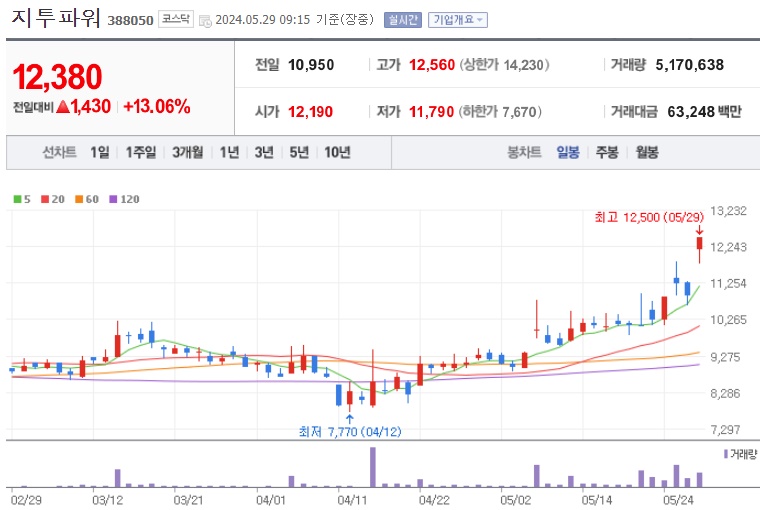Click the red up-triangle change icon
Viewport: 760px width, 510px height.
click(63, 107)
